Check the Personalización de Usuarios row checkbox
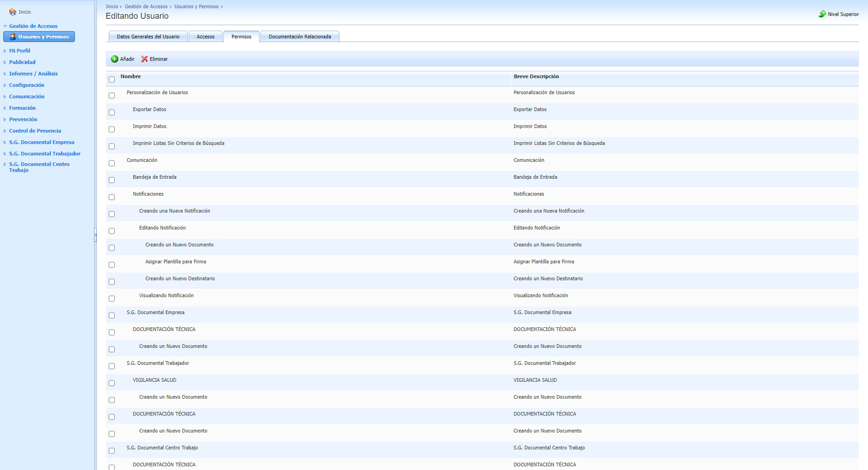 coord(111,96)
